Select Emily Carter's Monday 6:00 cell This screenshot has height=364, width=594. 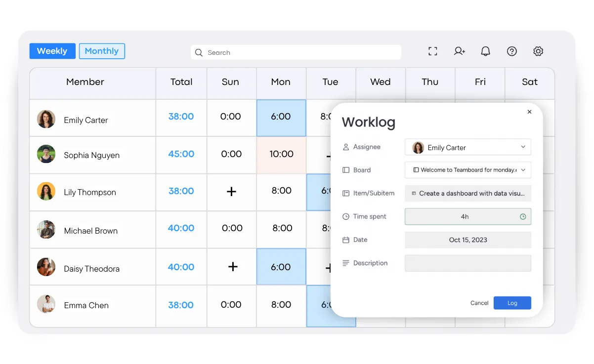click(x=281, y=118)
